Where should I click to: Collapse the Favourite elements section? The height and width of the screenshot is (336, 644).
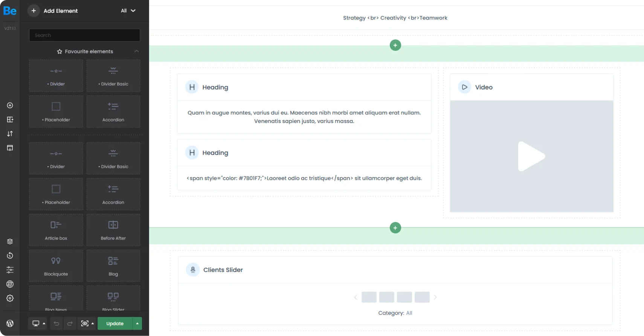136,52
